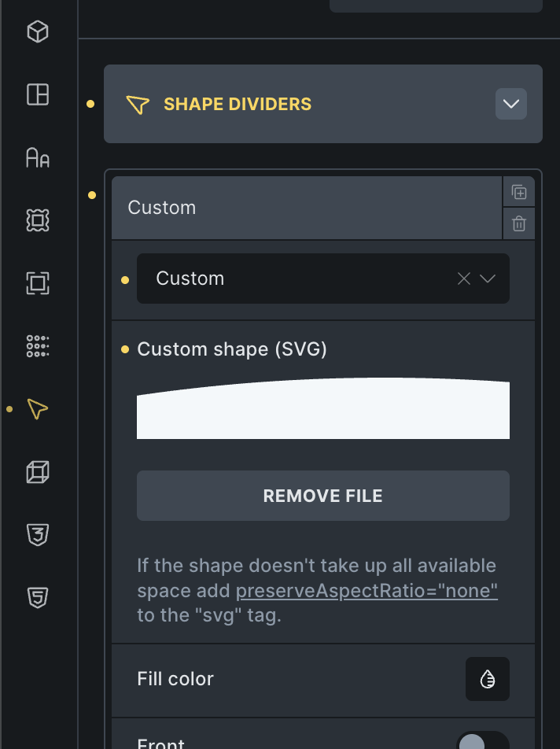560x749 pixels.
Task: Open the Typography (Aa) settings icon
Action: tap(38, 157)
